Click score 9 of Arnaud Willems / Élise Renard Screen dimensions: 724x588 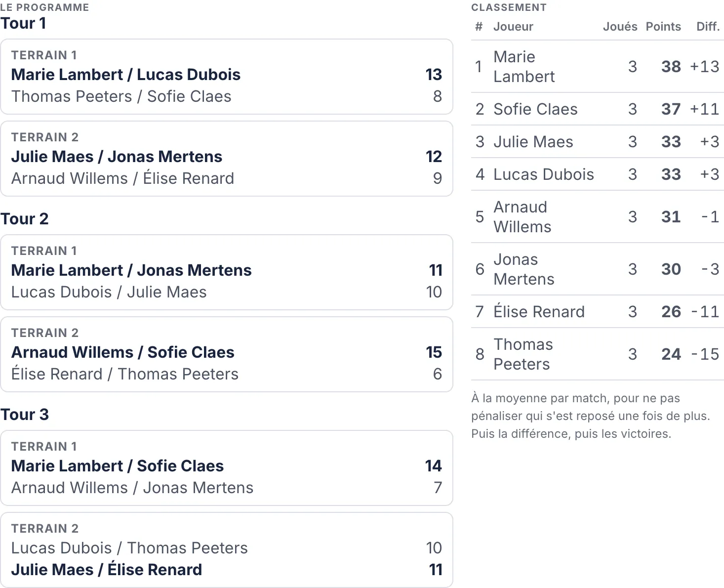(437, 178)
